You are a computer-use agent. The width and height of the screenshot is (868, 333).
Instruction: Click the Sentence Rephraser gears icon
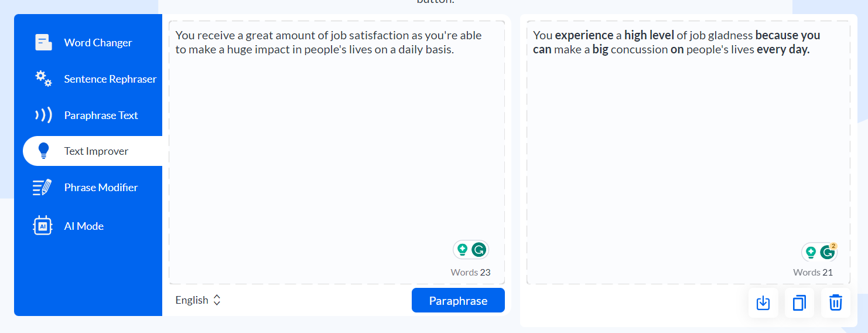click(43, 79)
